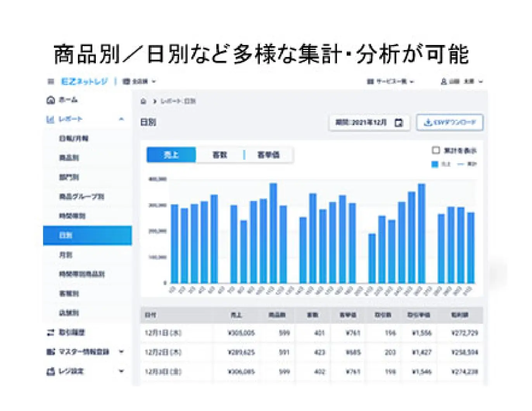Viewport: 532px width, 411px height.
Task: Click the マスター情報登録 icon
Action: (50, 352)
